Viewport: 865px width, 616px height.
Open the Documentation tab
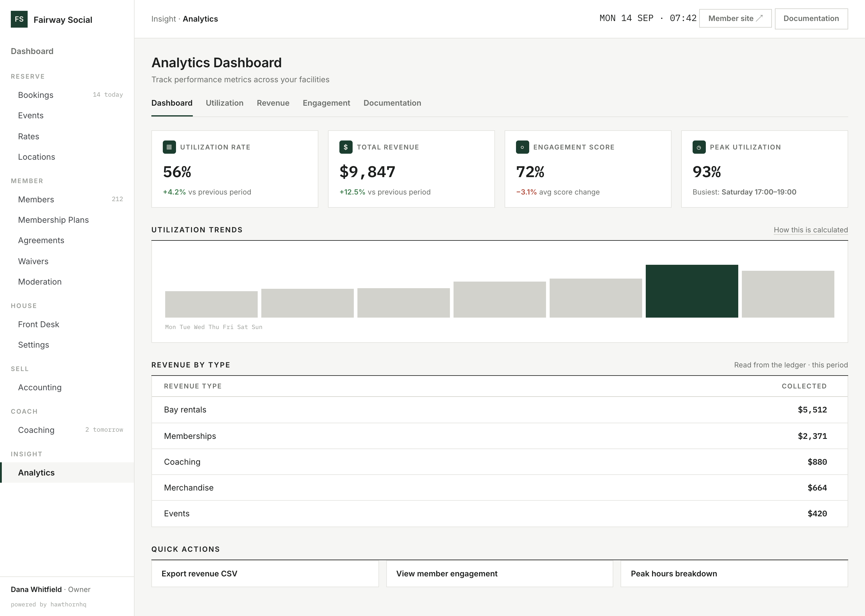tap(392, 103)
